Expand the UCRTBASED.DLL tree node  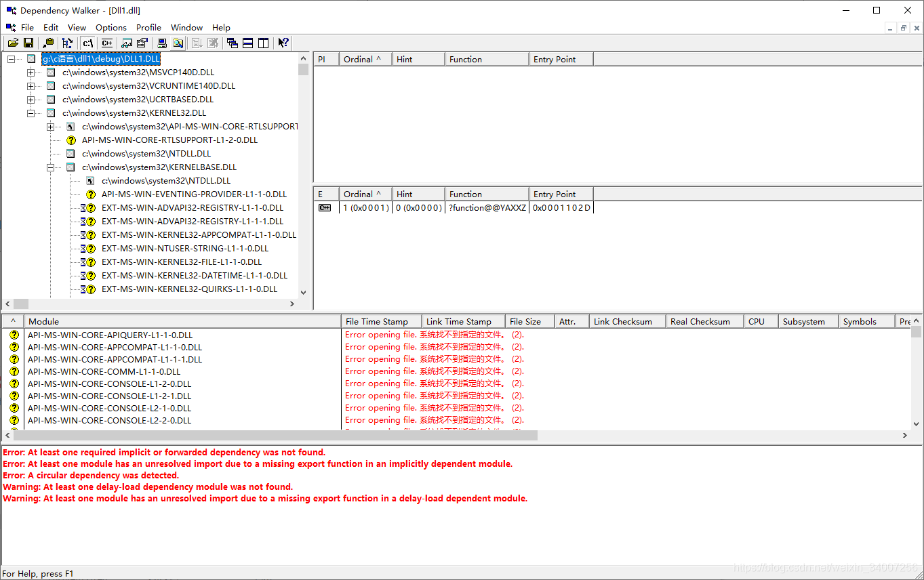click(31, 100)
